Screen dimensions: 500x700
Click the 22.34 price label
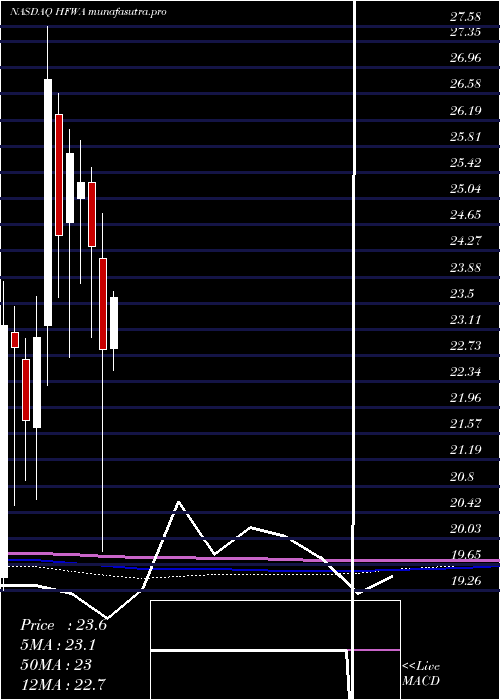[x=465, y=371]
